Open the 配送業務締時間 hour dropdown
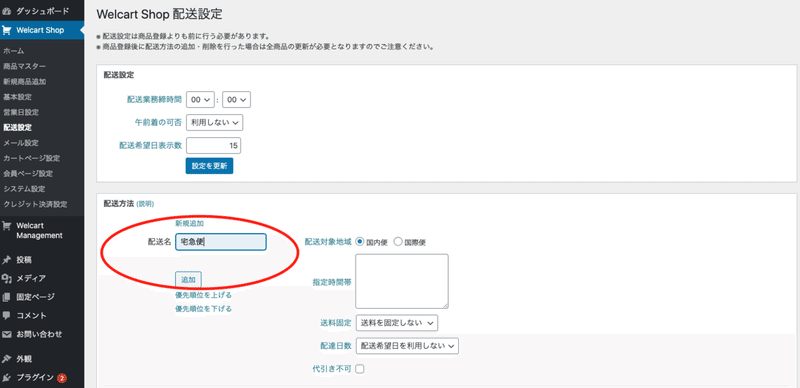The height and width of the screenshot is (388, 800). point(200,100)
